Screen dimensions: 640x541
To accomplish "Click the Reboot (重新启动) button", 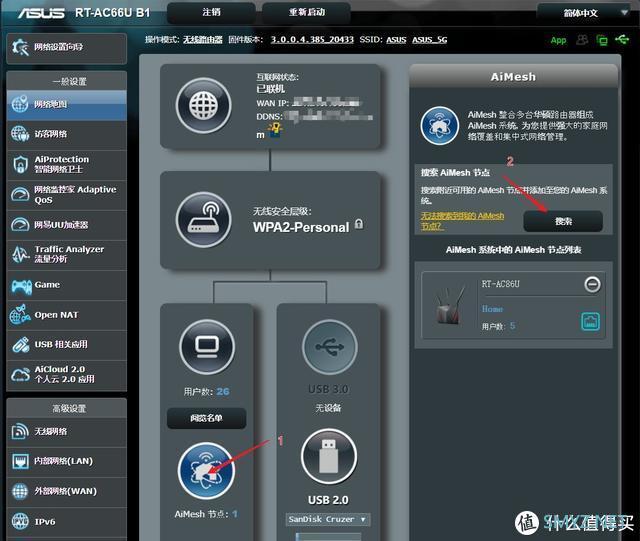I will click(307, 12).
